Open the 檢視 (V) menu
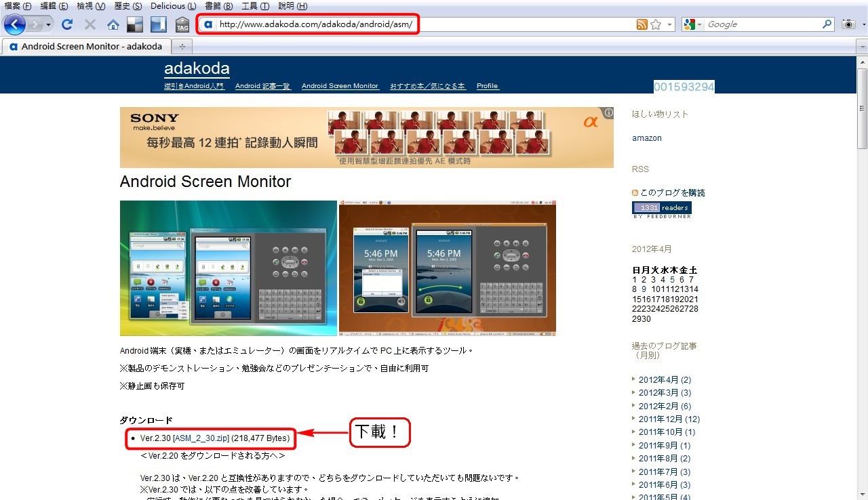The image size is (868, 500). (x=91, y=6)
